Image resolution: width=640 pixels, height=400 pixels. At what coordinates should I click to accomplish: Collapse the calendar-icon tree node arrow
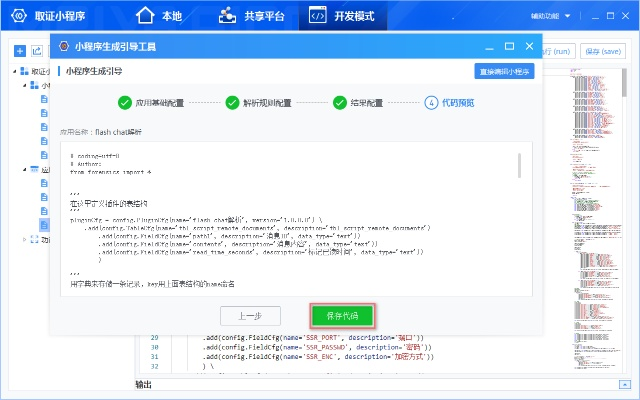click(24, 169)
